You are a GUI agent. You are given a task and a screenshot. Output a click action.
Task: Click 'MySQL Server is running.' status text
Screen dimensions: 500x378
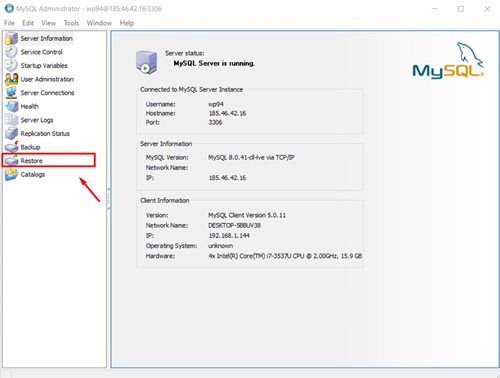click(x=214, y=63)
